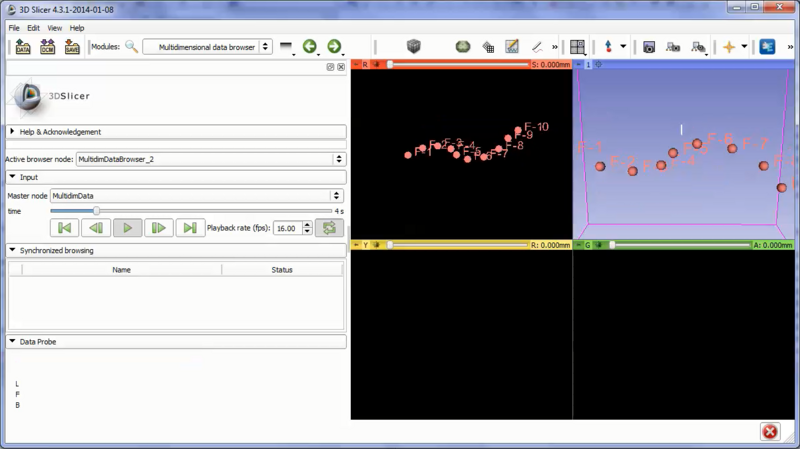Click the time slider handle

coord(96,211)
